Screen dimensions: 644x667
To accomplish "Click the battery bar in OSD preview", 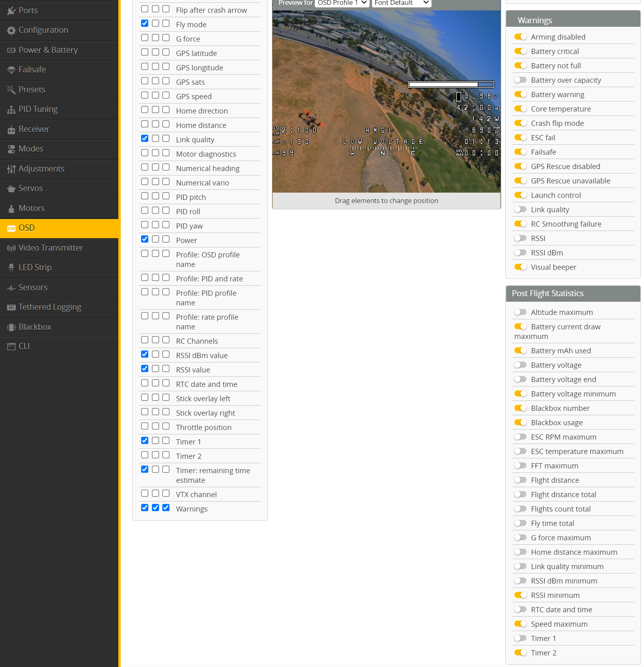I will point(451,85).
